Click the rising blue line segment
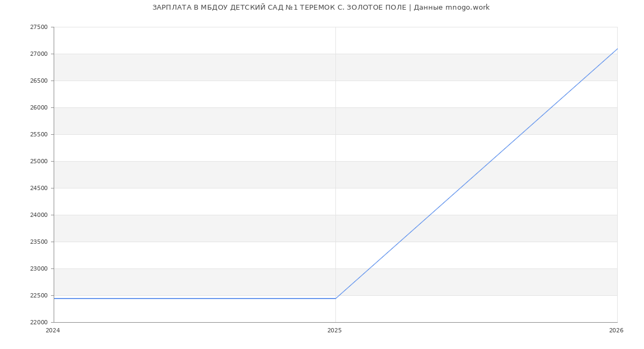644x349 pixels. click(x=476, y=174)
